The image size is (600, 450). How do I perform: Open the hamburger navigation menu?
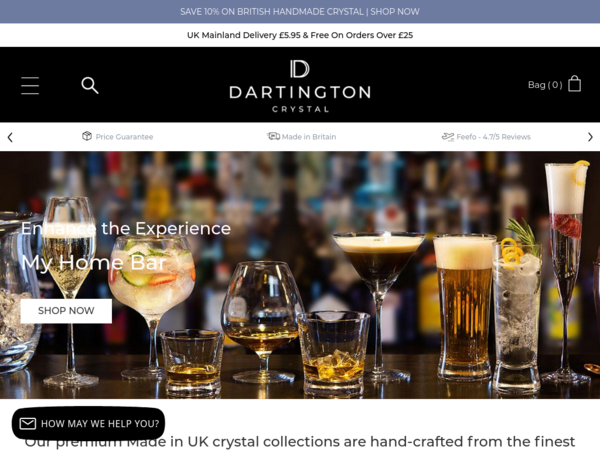[30, 85]
